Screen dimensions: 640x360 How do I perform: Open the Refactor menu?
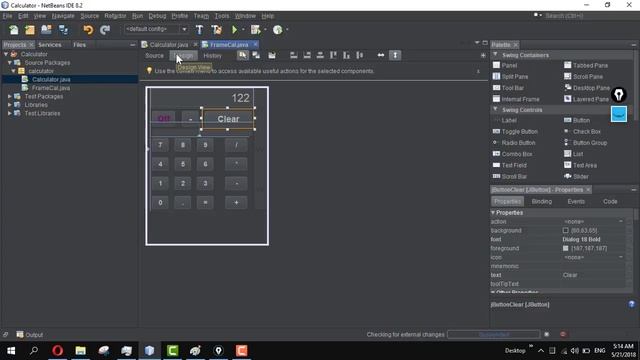[115, 16]
